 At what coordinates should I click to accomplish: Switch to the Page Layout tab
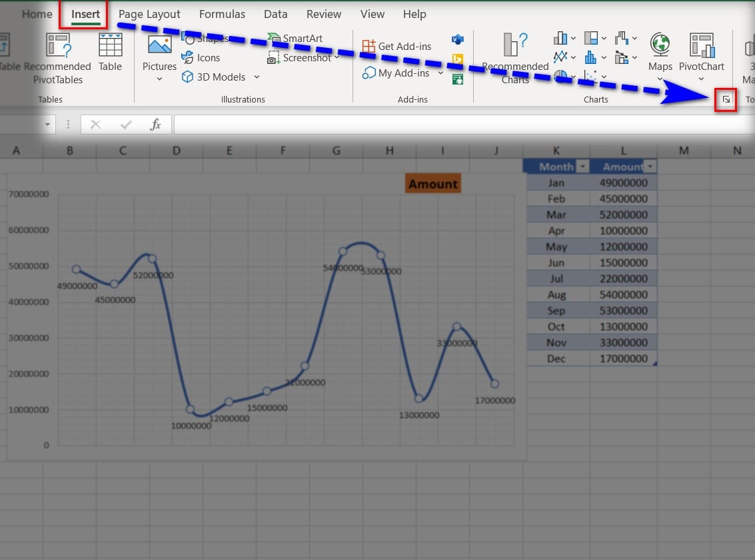click(x=149, y=14)
